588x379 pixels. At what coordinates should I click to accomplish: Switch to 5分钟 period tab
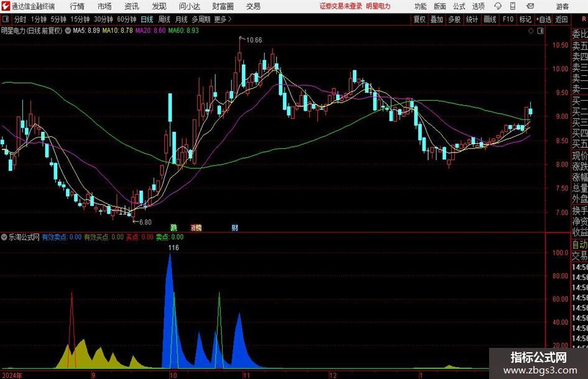58,19
